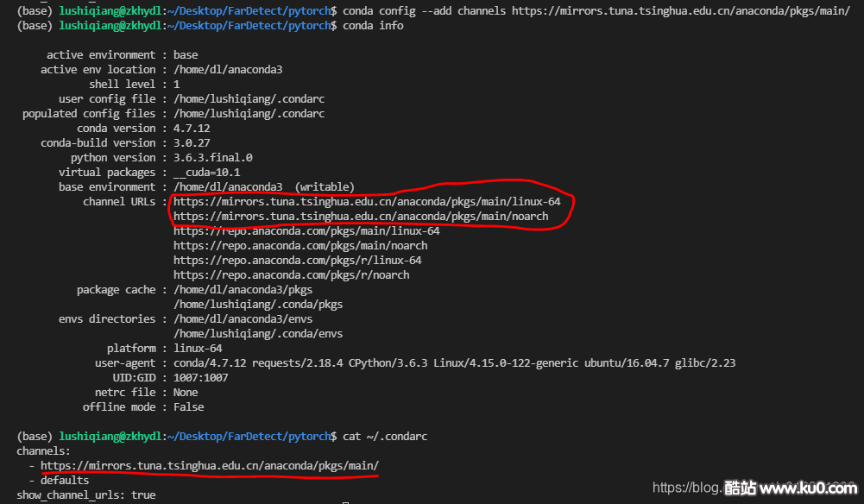Click the 'cat ~/.condarc' command text
Viewport: 864px width, 504px height.
tap(385, 436)
